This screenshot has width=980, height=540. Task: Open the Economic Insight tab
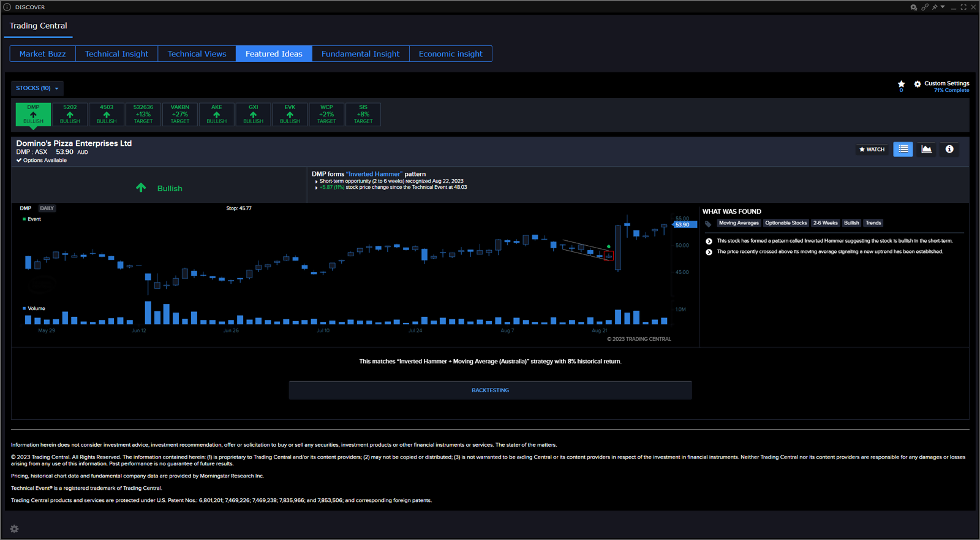click(450, 54)
